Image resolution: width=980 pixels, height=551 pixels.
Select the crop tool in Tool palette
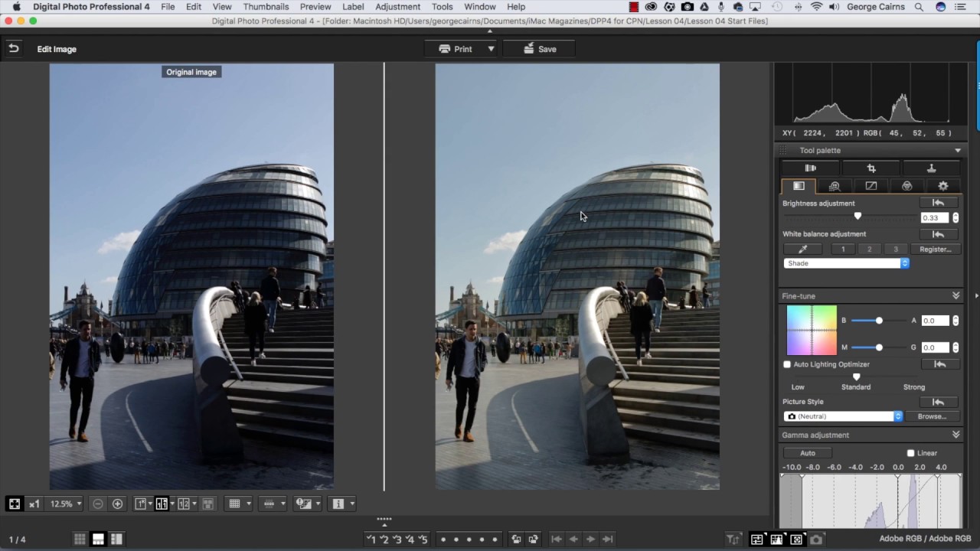pyautogui.click(x=871, y=168)
